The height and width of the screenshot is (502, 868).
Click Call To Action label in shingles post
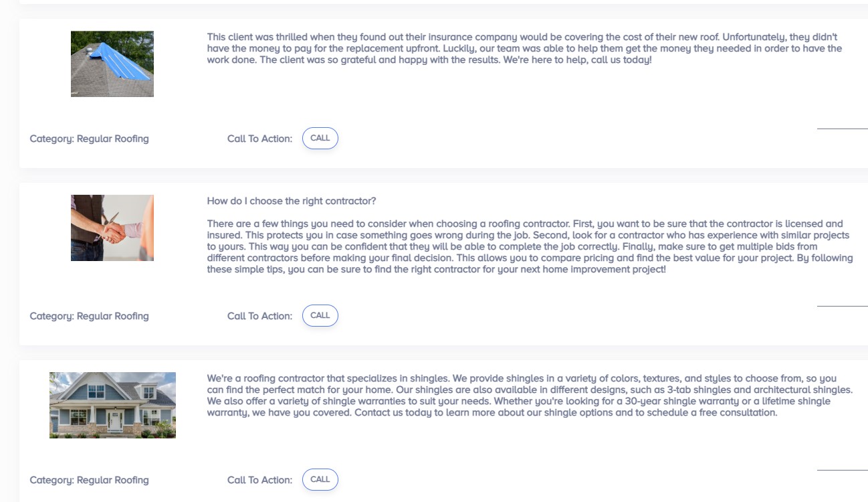click(259, 480)
